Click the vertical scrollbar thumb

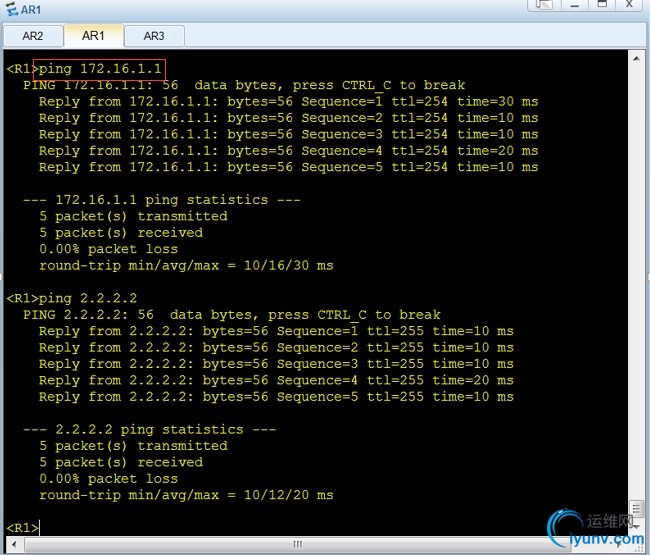[636, 508]
